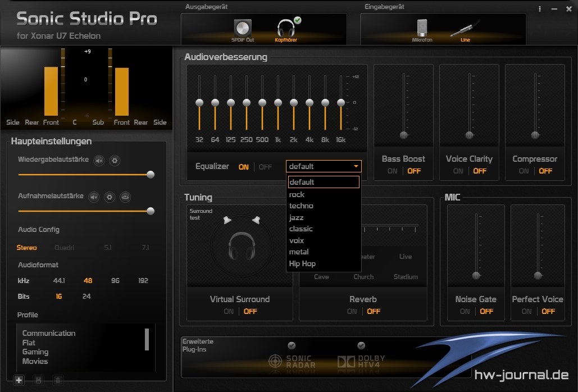Set bit depth to 24

(x=87, y=297)
